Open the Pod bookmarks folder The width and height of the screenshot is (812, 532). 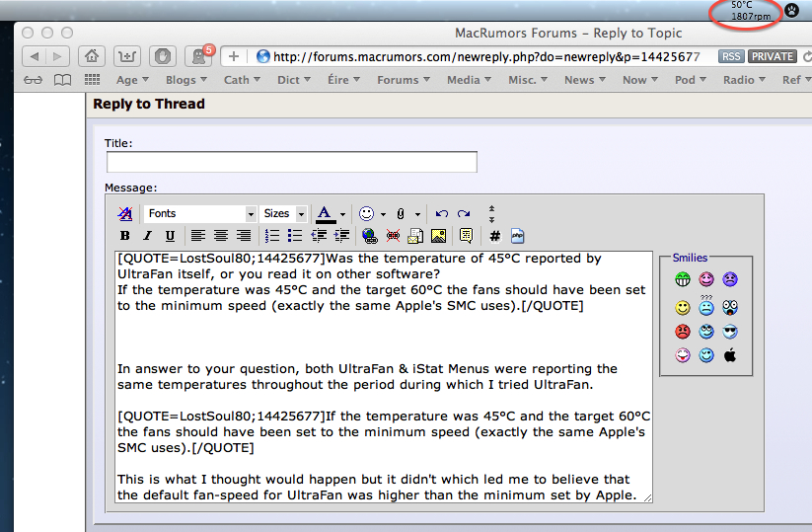pos(691,80)
